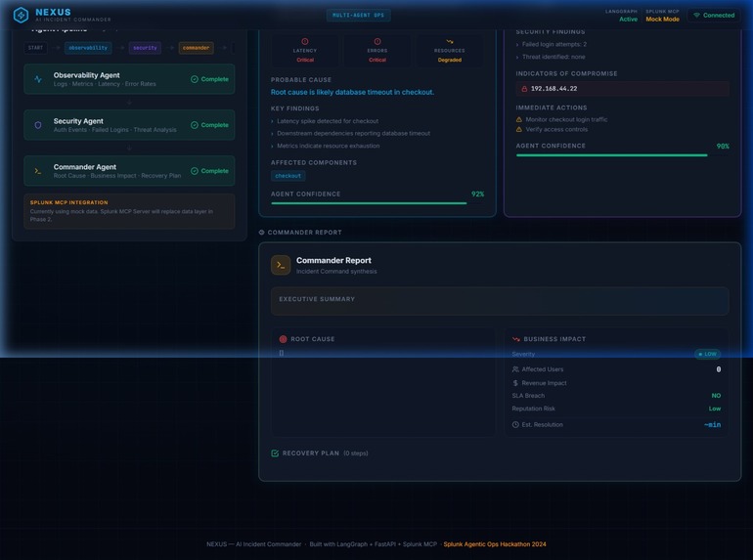753x560 pixels.
Task: Select the observability pipeline stage chip
Action: click(88, 48)
